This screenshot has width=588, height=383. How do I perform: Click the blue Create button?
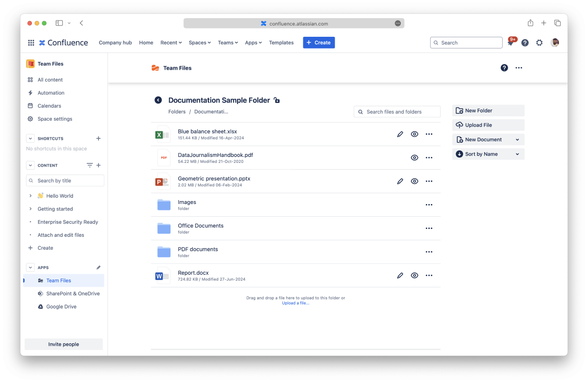click(318, 43)
